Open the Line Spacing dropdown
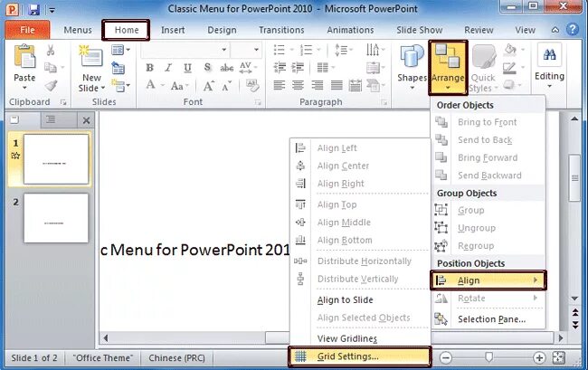The width and height of the screenshot is (588, 370). click(x=343, y=50)
